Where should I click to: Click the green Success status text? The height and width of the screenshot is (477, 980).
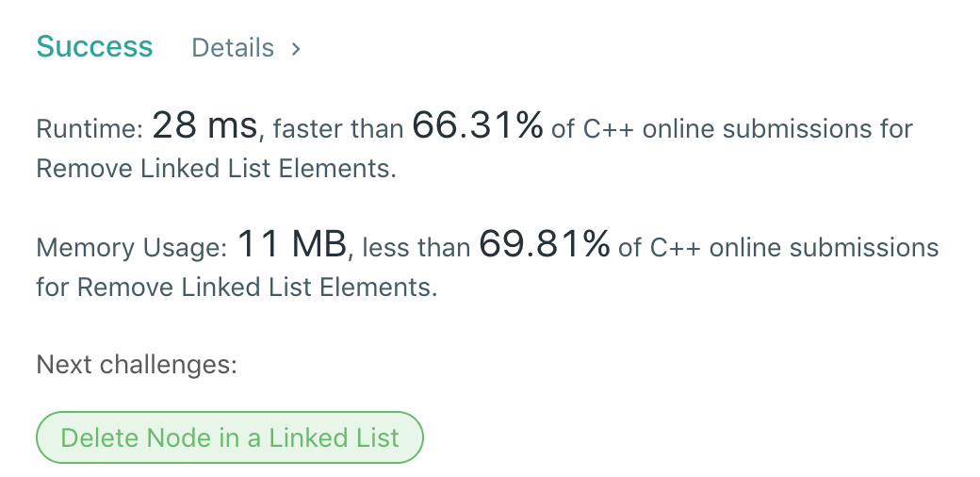[94, 47]
